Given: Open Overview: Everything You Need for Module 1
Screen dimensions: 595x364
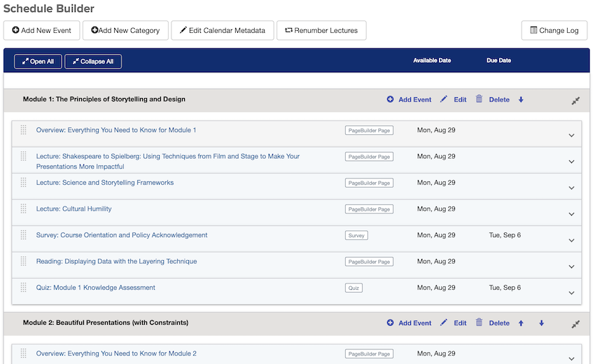Looking at the screenshot, I should pos(116,129).
